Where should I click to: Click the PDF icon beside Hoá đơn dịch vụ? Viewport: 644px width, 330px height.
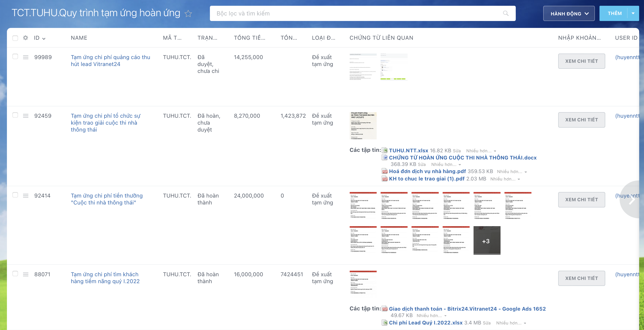(x=385, y=171)
